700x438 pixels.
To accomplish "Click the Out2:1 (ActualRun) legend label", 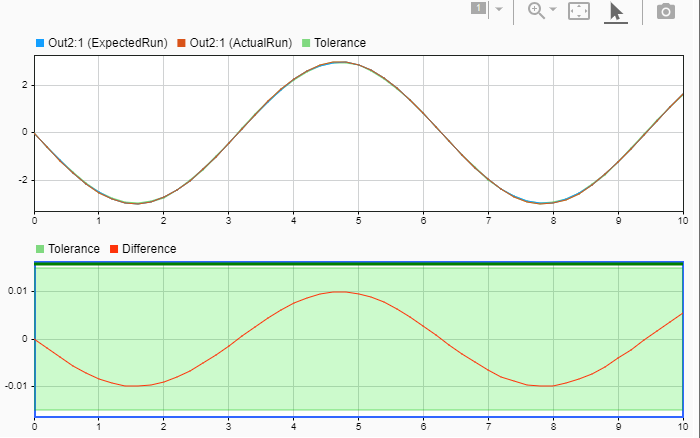I will pyautogui.click(x=241, y=43).
